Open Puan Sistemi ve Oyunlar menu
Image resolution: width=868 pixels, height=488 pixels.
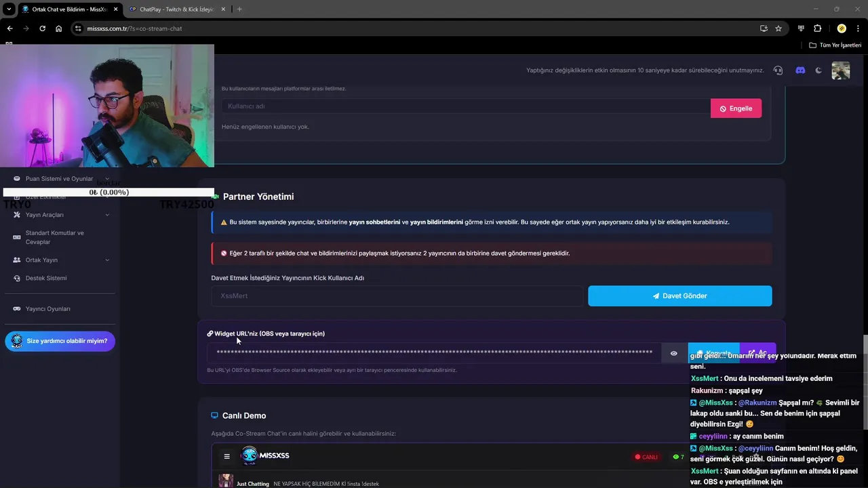coord(59,178)
